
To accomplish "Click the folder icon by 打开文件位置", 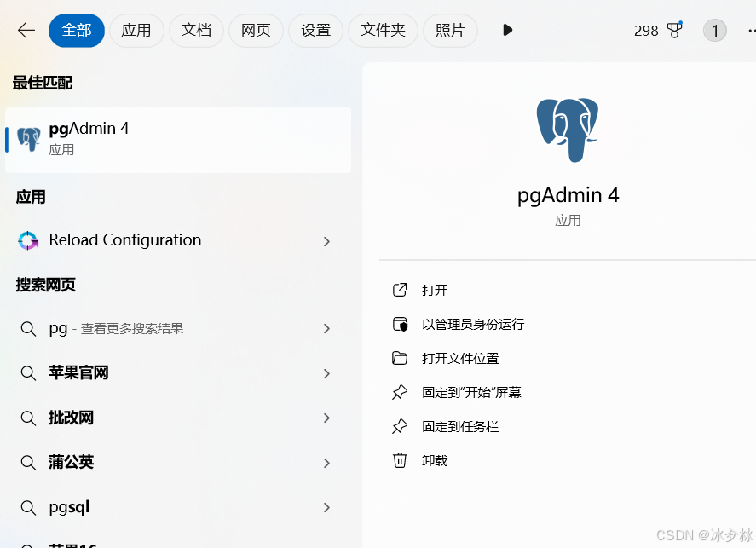I will 400,358.
